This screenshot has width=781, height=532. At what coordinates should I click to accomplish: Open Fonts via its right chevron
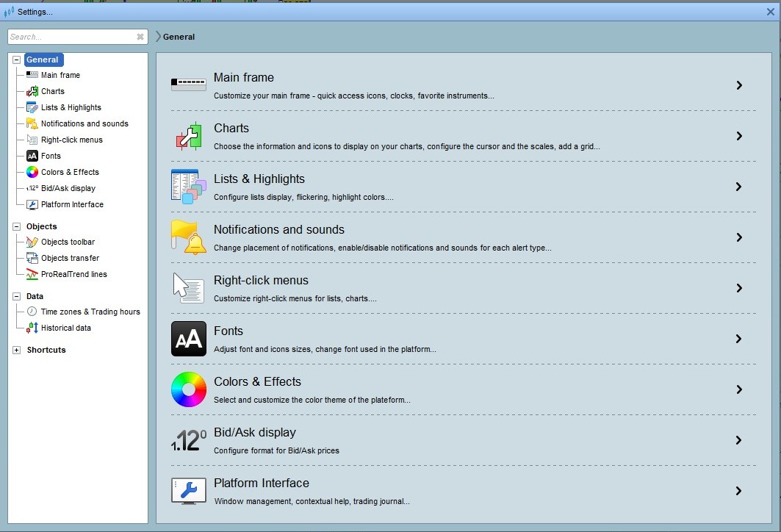[x=739, y=339]
